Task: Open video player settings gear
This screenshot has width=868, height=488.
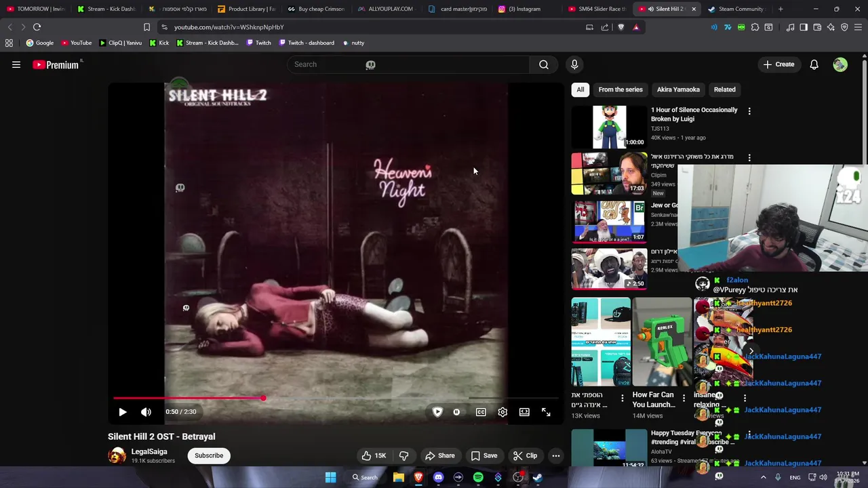Action: 502,412
